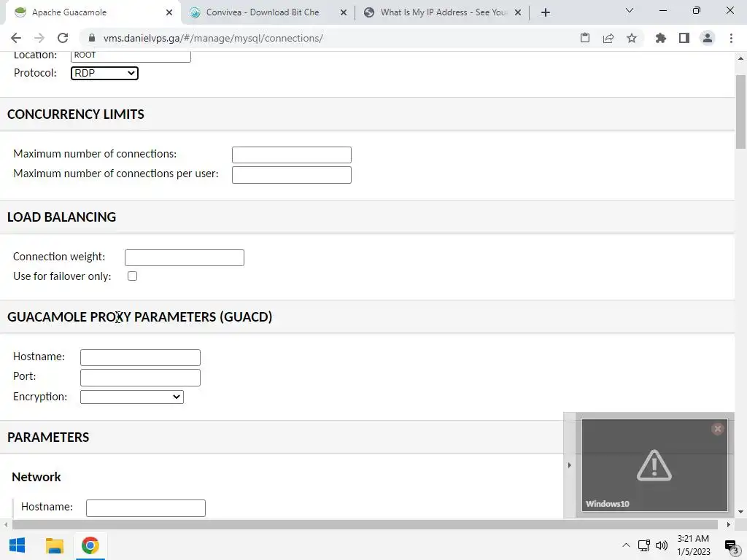This screenshot has height=560, width=747.
Task: Open the taskbar clock showing 3:21 AM
Action: [693, 545]
